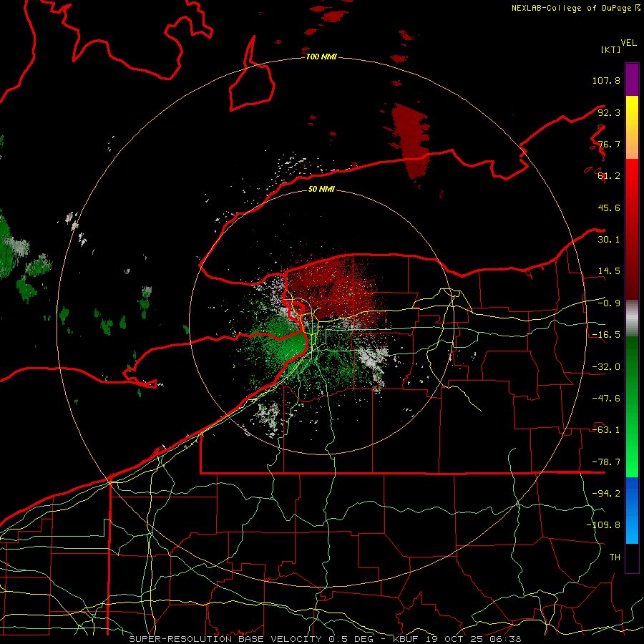Image resolution: width=644 pixels, height=644 pixels.
Task: Click the -16.5 value on the velocity scale
Action: point(606,335)
